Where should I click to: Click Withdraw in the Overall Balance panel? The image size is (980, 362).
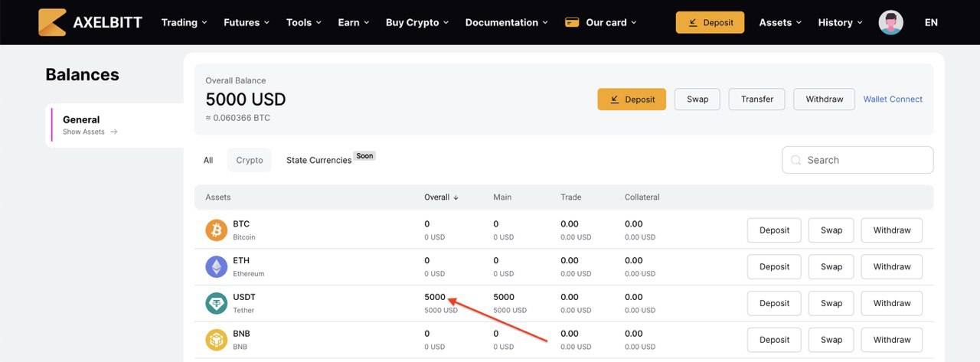tap(825, 99)
